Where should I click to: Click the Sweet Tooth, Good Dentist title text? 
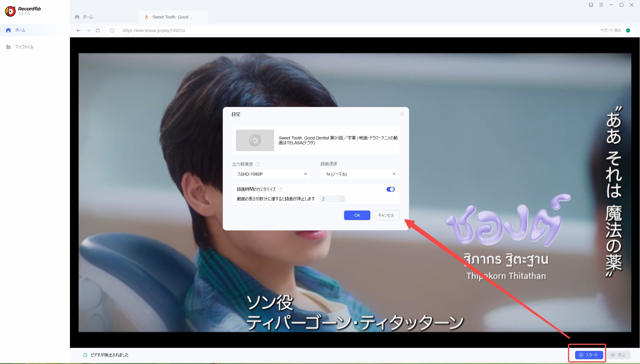tap(338, 140)
